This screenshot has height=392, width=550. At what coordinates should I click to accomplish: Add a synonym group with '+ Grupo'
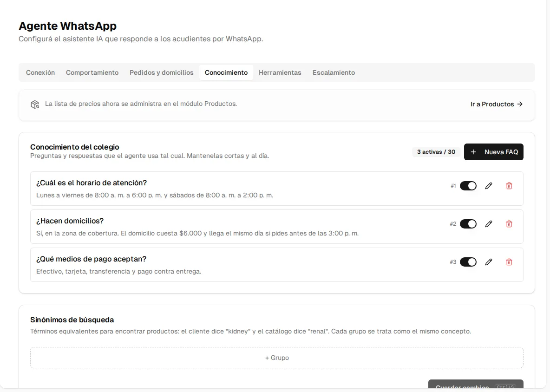[x=277, y=358]
